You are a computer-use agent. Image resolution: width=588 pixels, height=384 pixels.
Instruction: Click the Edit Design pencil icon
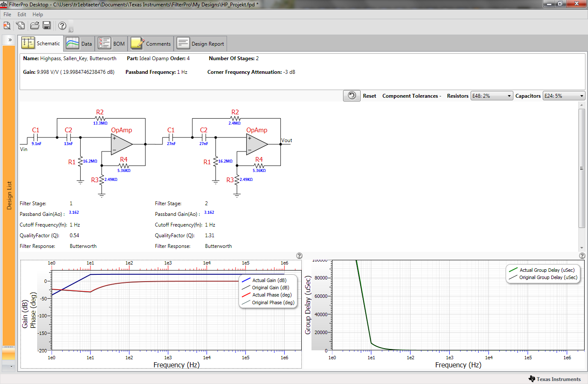[x=20, y=26]
